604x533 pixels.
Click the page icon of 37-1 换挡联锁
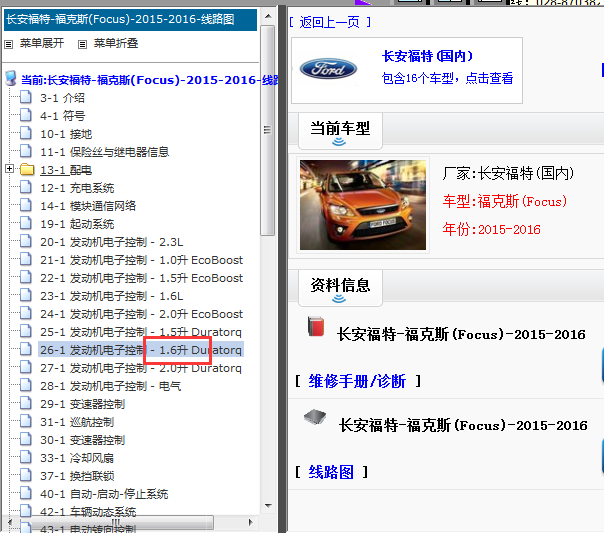pyautogui.click(x=26, y=475)
